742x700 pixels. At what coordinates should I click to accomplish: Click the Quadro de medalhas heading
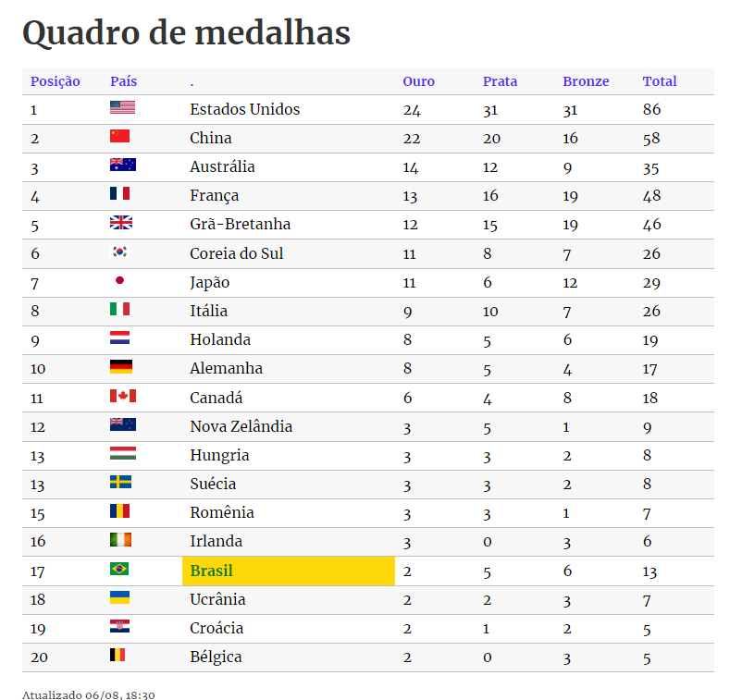click(186, 33)
